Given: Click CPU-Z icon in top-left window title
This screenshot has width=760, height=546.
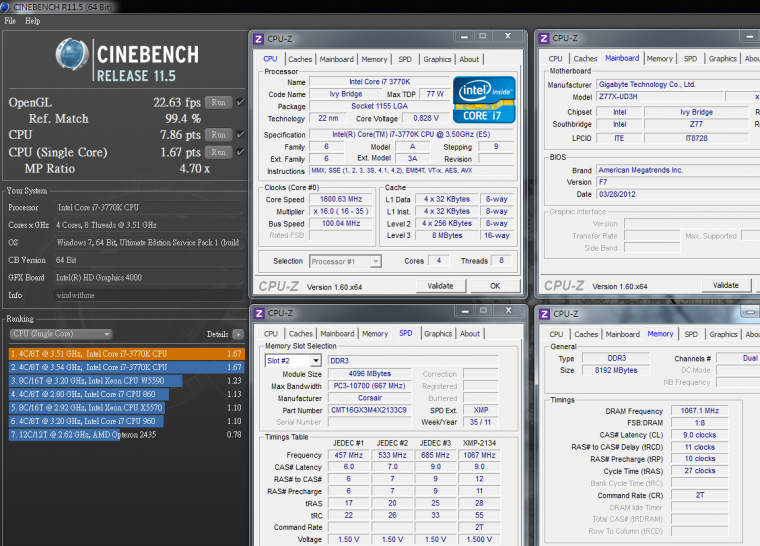Looking at the screenshot, I should point(259,39).
